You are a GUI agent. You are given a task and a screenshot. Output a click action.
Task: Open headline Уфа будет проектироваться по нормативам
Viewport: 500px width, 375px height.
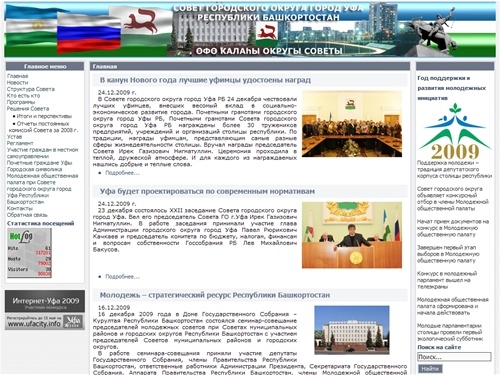(207, 191)
